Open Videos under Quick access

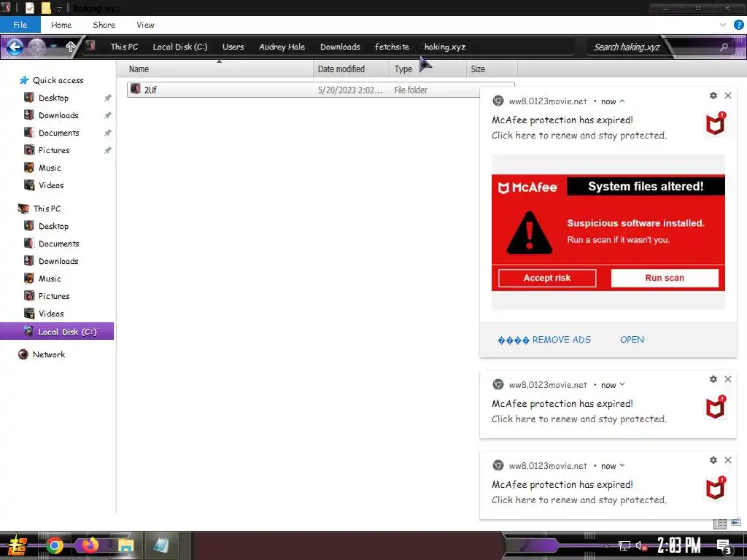pos(44,185)
